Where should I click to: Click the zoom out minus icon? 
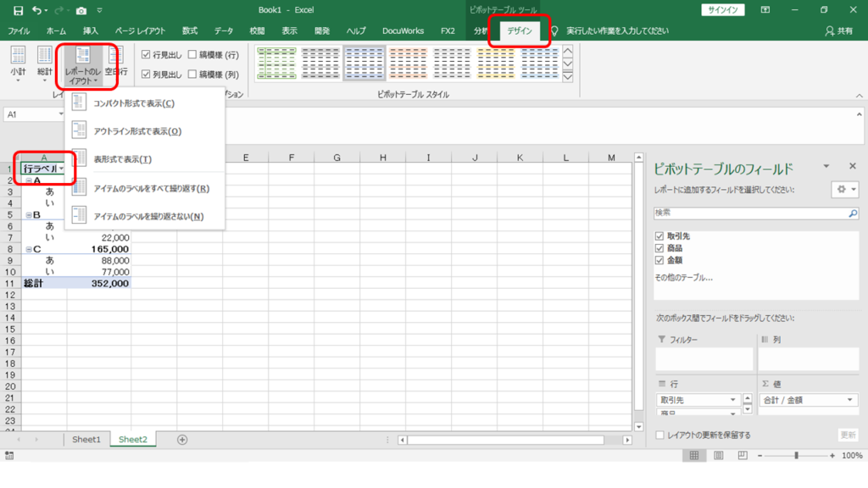click(760, 455)
